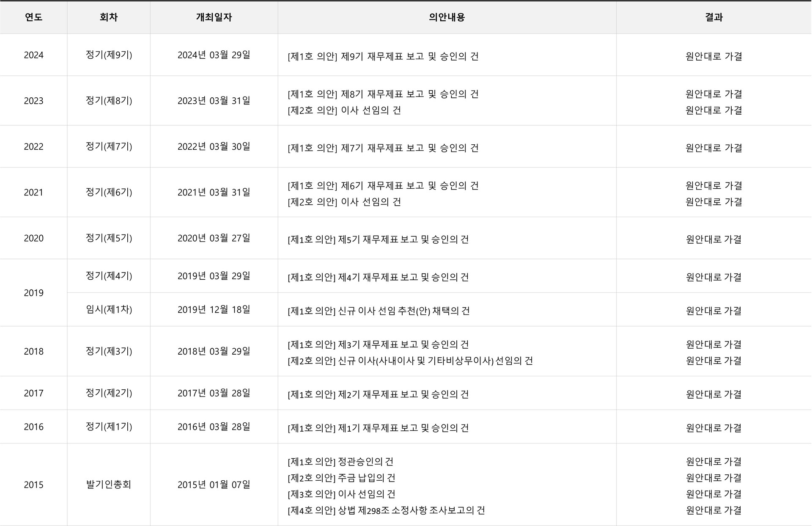The width and height of the screenshot is (812, 526).
Task: Click the 의안내용 column header
Action: click(x=447, y=17)
